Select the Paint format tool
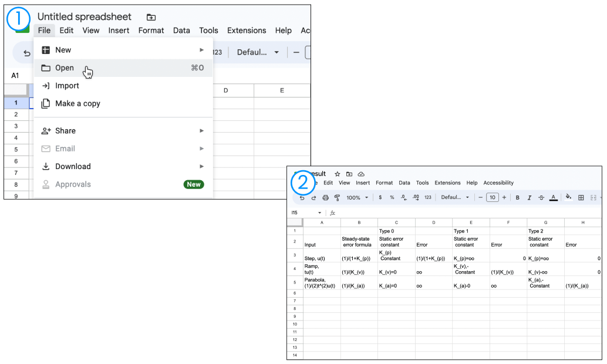The image size is (607, 364). tap(336, 198)
